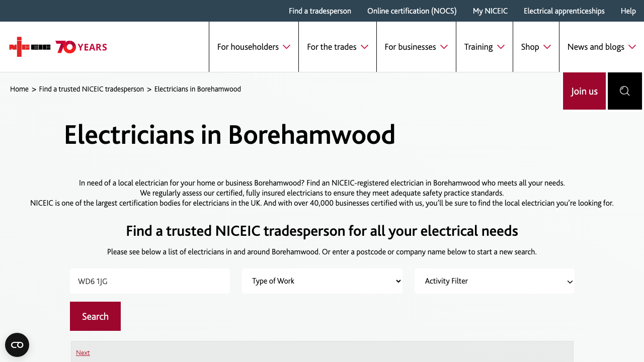Open Electrical apprenticeships link

click(564, 11)
